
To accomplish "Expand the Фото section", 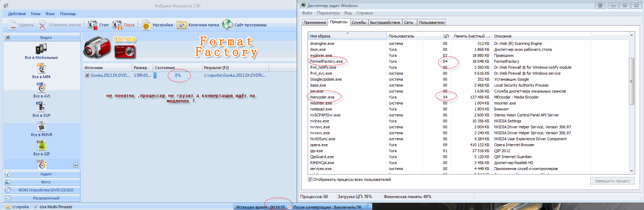I will pos(42,182).
